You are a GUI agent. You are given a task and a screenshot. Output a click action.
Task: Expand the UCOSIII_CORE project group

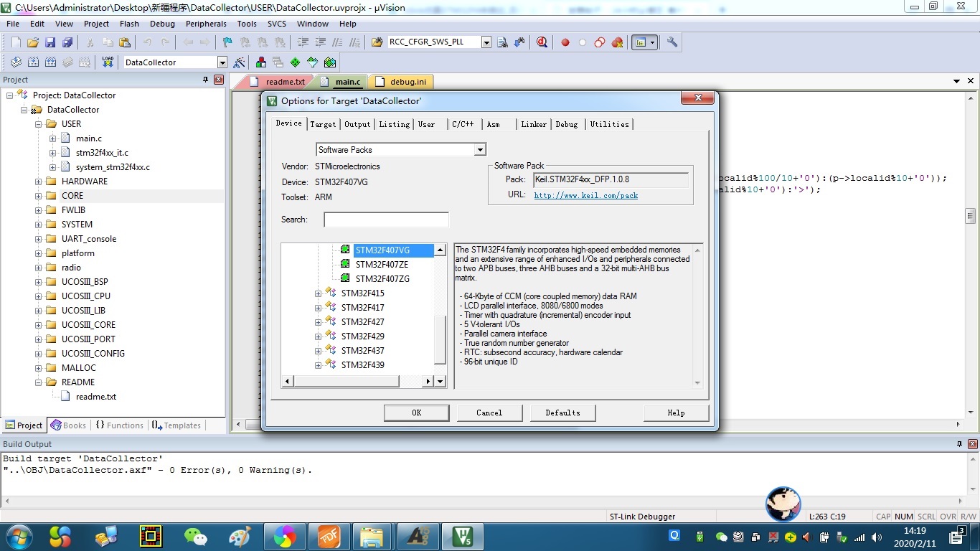click(x=38, y=325)
